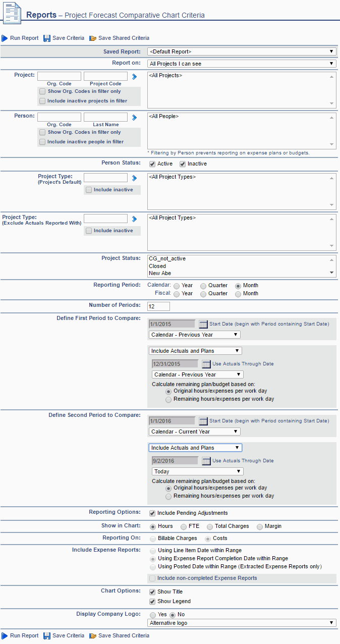The width and height of the screenshot is (340, 644).
Task: Open the Alternative logo dropdown
Action: pyautogui.click(x=242, y=623)
